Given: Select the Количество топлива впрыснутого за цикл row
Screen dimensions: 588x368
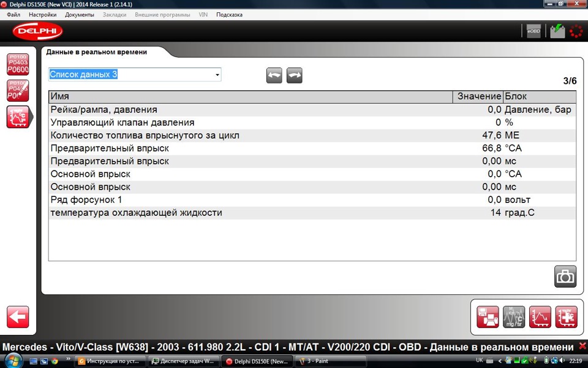Looking at the screenshot, I should 312,135.
